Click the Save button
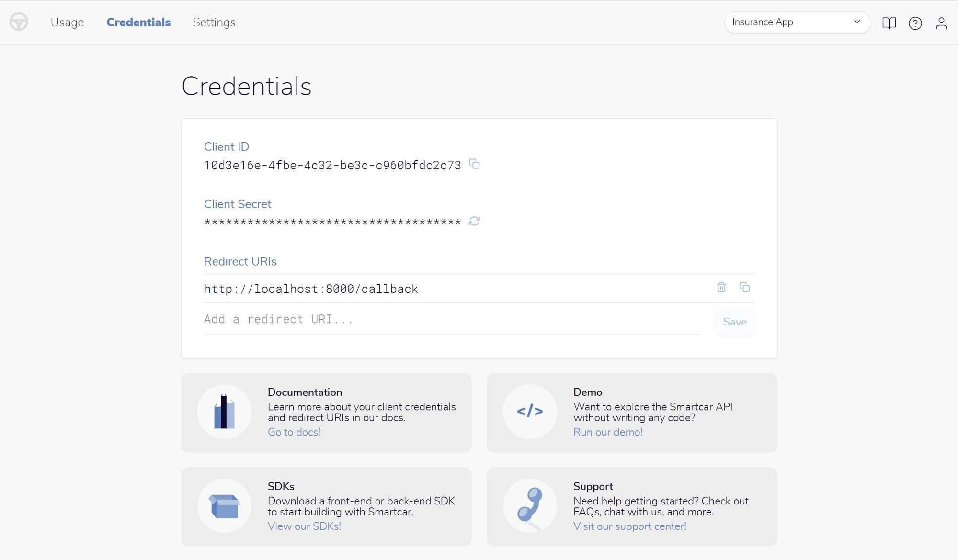Screen dimensions: 958x560 click(734, 322)
